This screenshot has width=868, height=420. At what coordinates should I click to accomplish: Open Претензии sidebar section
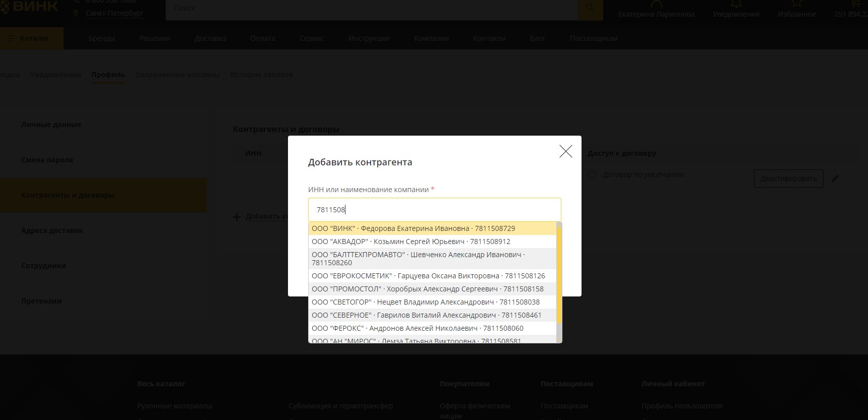click(x=103, y=301)
